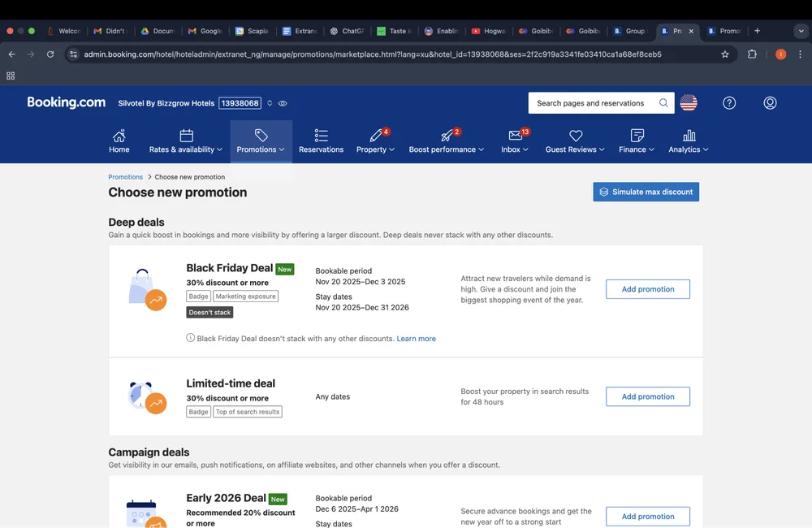The image size is (812, 528).
Task: Open Chrome three-dot menu
Action: point(800,54)
